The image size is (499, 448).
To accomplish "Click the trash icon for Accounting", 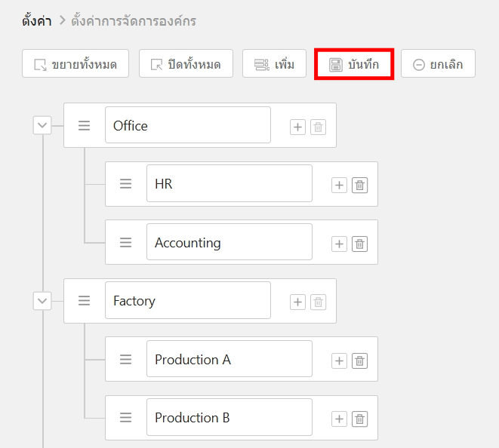I will 360,244.
